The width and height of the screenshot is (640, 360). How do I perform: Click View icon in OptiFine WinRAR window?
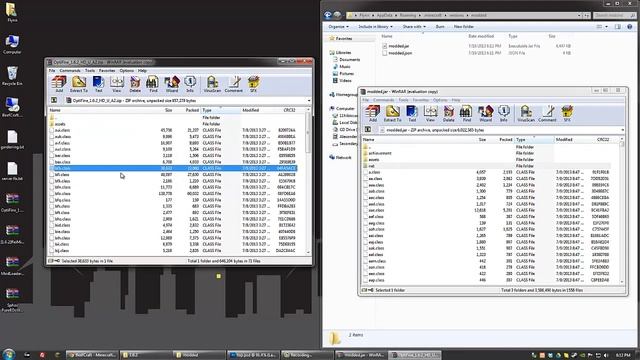(117, 84)
